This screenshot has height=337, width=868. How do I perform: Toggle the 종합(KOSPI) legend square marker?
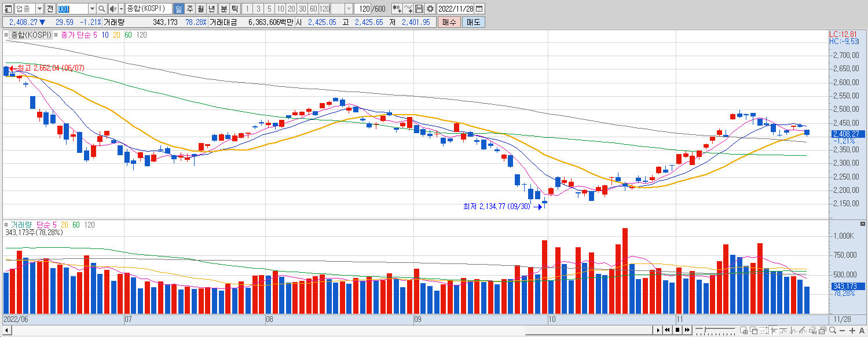coord(6,35)
